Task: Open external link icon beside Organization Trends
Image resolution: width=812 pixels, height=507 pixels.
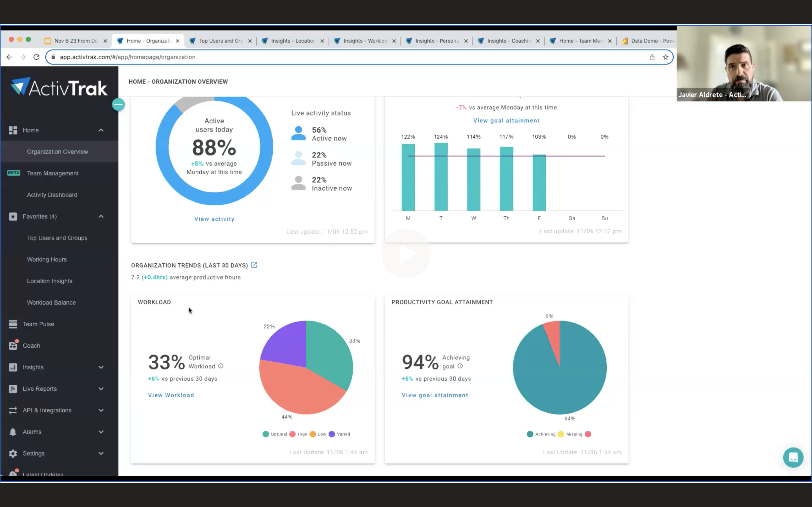Action: [254, 265]
